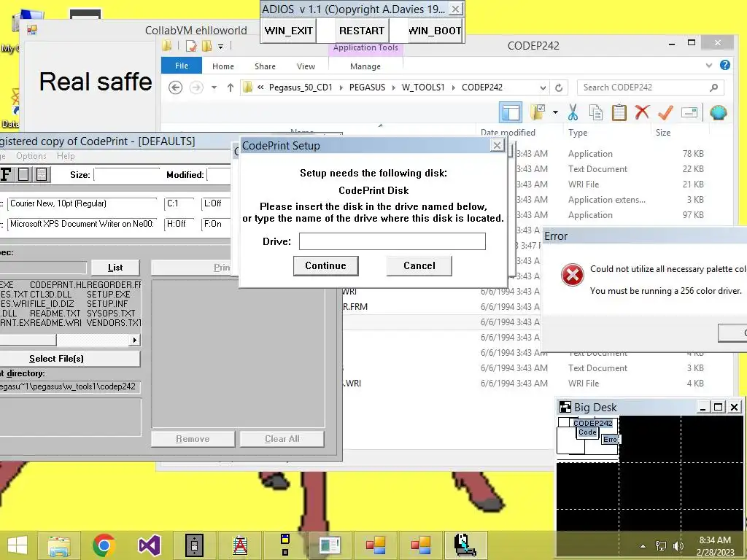Click the Microsoft XPS Document Writer printer field

click(82, 224)
